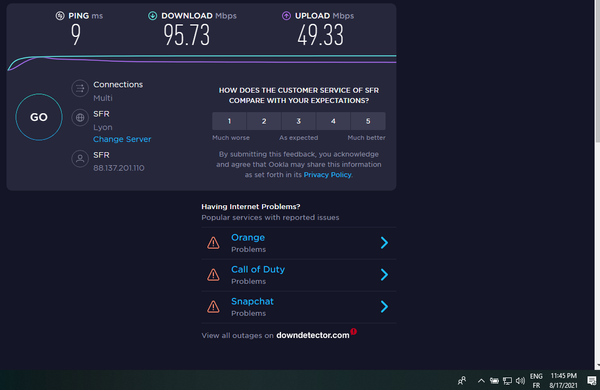The height and width of the screenshot is (390, 600).
Task: Click the ping icon beside PING
Action: [60, 16]
